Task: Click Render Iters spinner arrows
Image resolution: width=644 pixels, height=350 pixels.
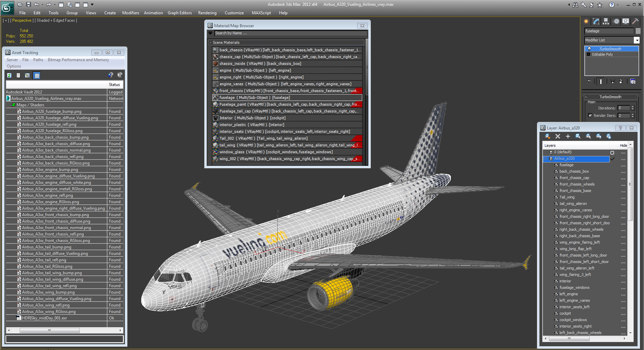Action: pos(632,116)
